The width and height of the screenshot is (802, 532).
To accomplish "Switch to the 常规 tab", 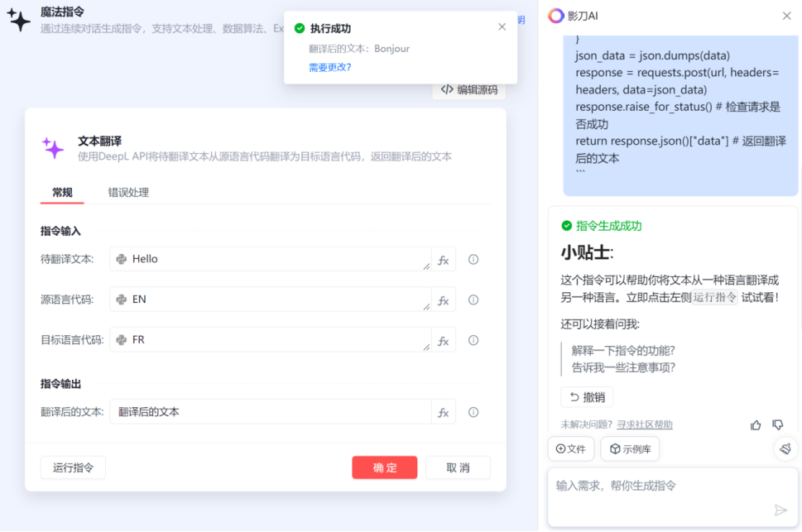I will click(x=62, y=193).
